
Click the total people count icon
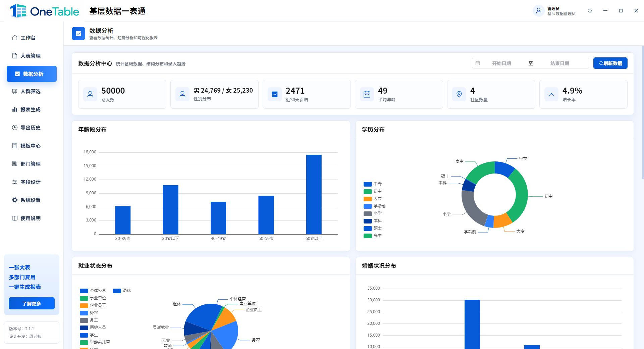[x=90, y=94]
